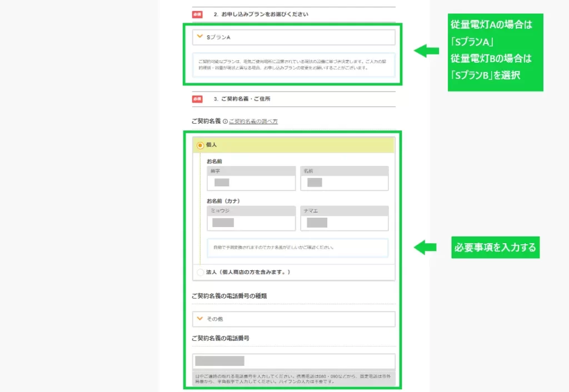Click the 名前 given name input field
This screenshot has width=569, height=392.
pos(345,183)
